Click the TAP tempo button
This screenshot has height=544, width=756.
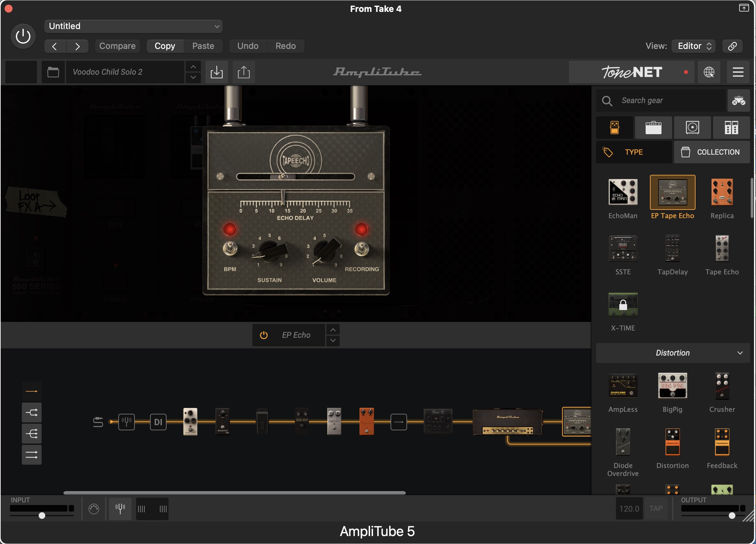[x=656, y=508]
